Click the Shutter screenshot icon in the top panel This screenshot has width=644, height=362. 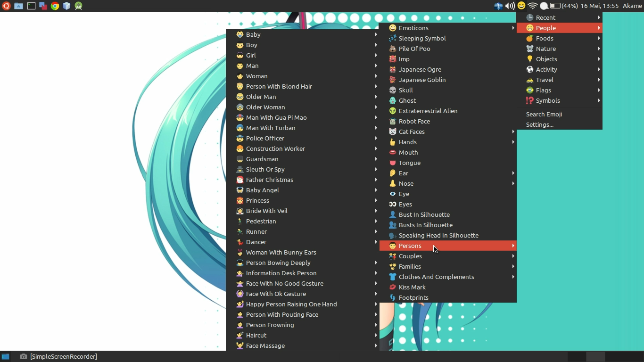click(x=43, y=6)
